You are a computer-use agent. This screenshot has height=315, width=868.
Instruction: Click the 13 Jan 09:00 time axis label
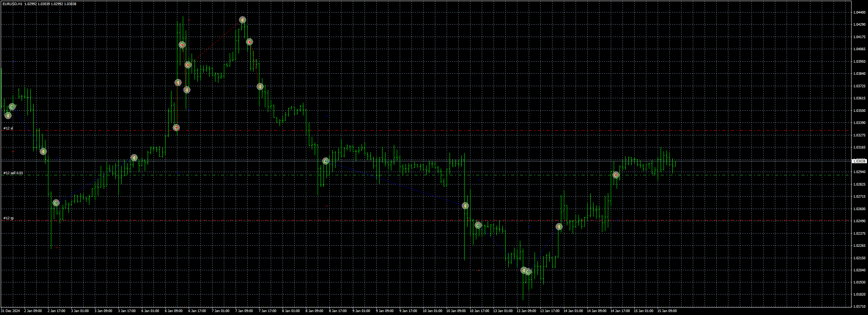526,311
